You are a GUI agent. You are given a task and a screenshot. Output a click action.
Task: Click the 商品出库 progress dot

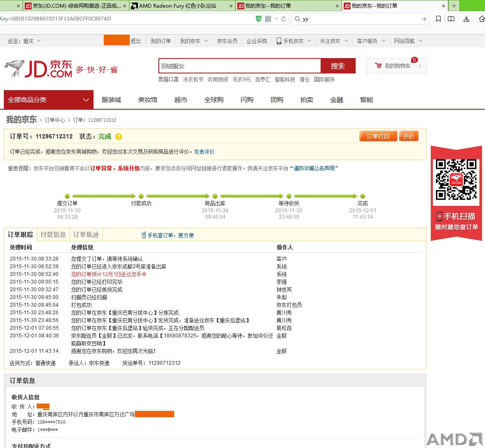pos(215,196)
